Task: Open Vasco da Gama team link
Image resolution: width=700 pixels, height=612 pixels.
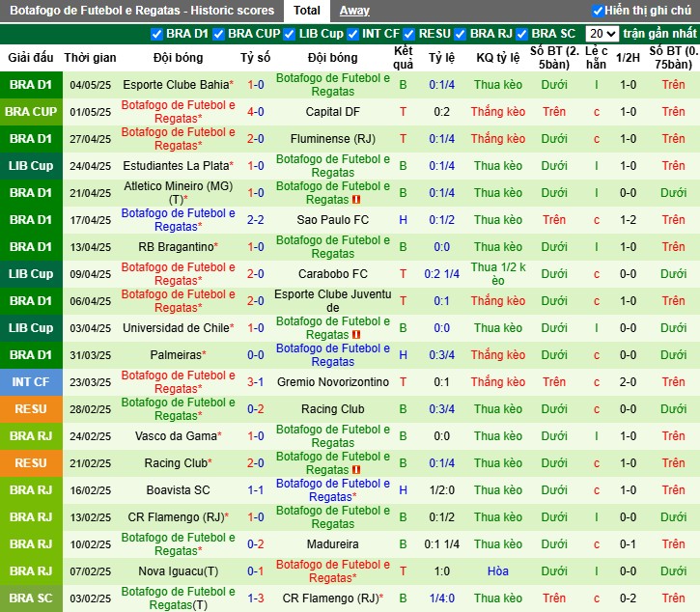Action: (176, 436)
